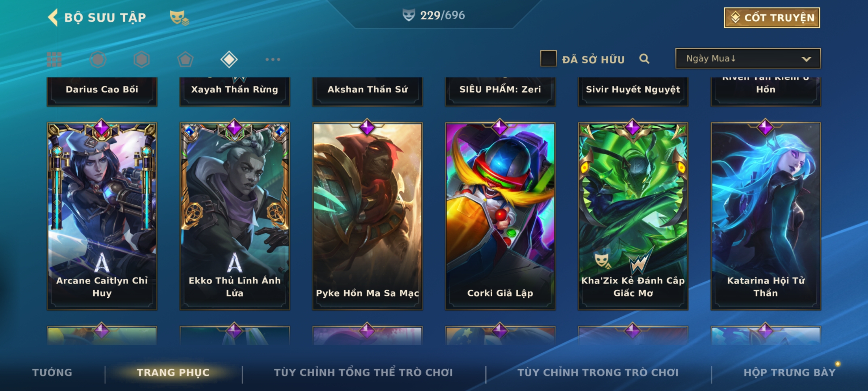Select the grid all-rarities filter icon
The image size is (868, 391).
[54, 59]
